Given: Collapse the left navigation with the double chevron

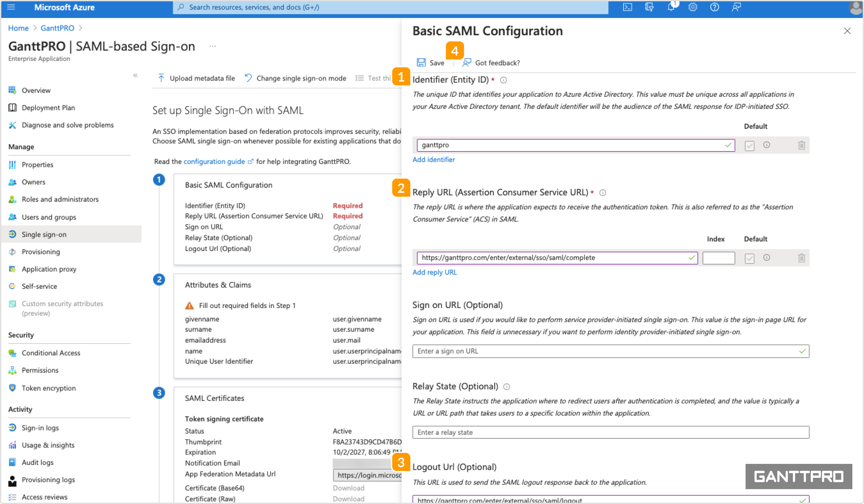Looking at the screenshot, I should (136, 75).
